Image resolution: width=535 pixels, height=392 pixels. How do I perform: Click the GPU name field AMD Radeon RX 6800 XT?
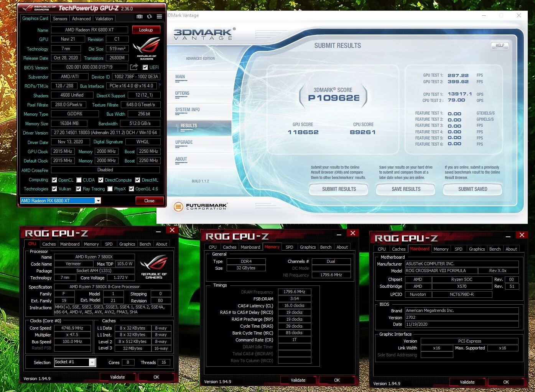[x=89, y=30]
